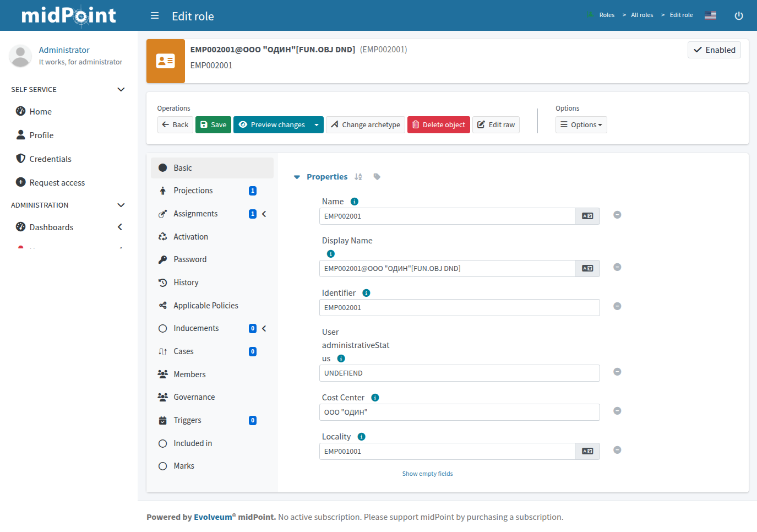Show info for User administrativeStatus field

pos(341,359)
